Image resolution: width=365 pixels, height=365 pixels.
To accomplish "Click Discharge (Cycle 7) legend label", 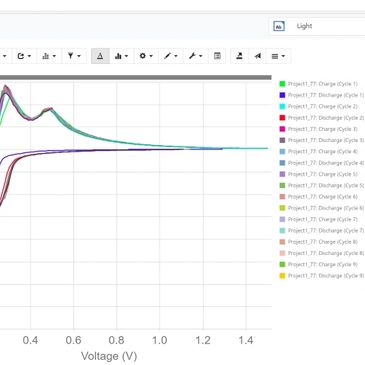I will point(326,231).
